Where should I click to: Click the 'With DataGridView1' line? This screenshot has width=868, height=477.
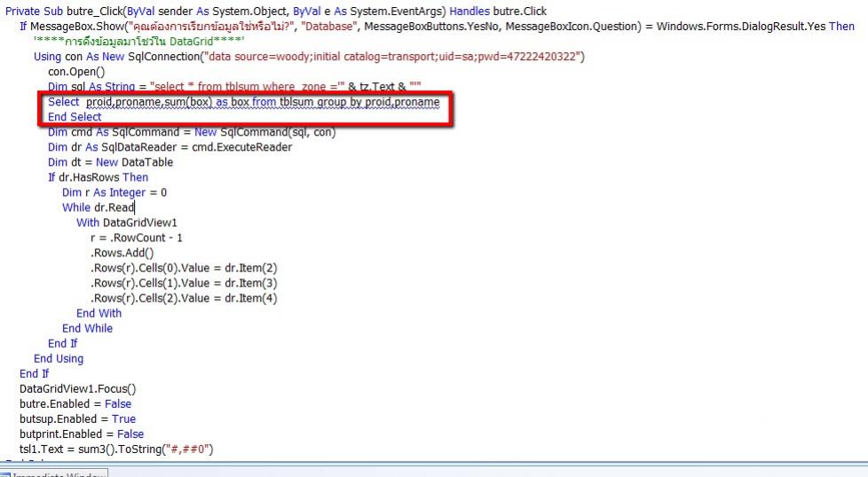[x=127, y=223]
